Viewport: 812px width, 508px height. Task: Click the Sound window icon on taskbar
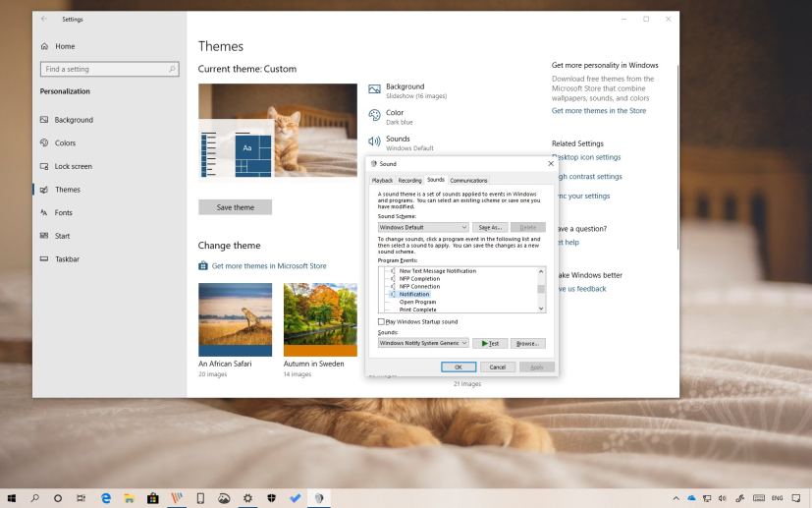[319, 498]
